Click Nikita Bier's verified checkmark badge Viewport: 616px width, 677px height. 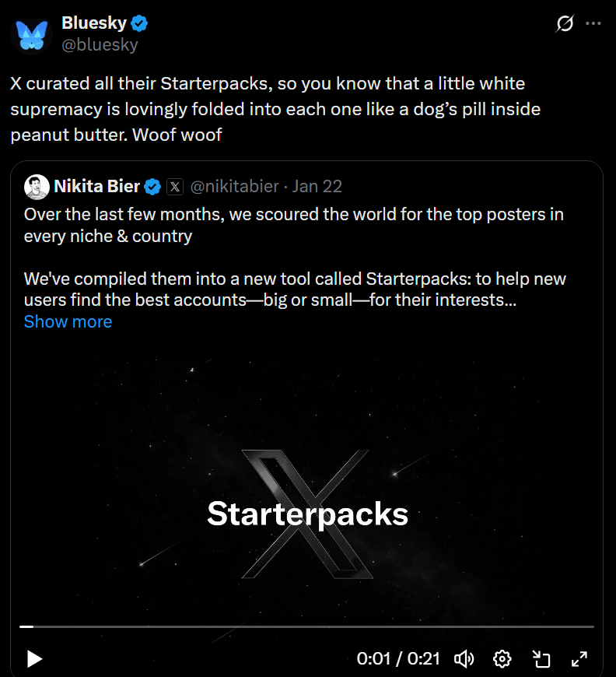(x=153, y=187)
